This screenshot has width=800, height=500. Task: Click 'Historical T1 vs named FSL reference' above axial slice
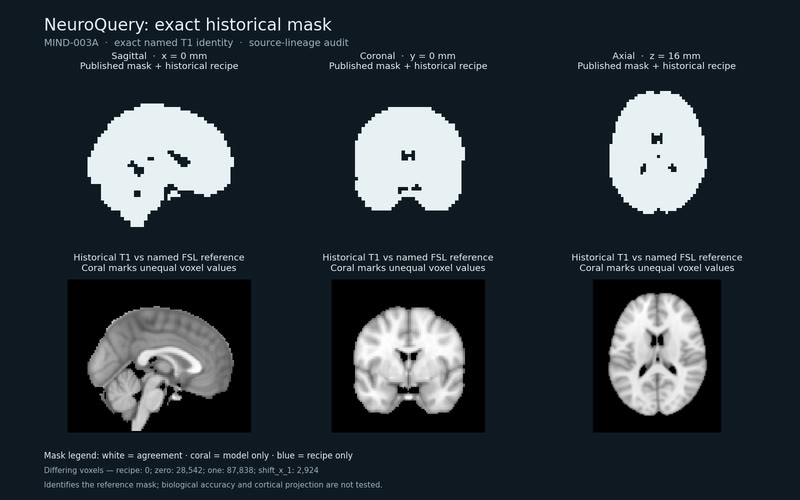[657, 258]
